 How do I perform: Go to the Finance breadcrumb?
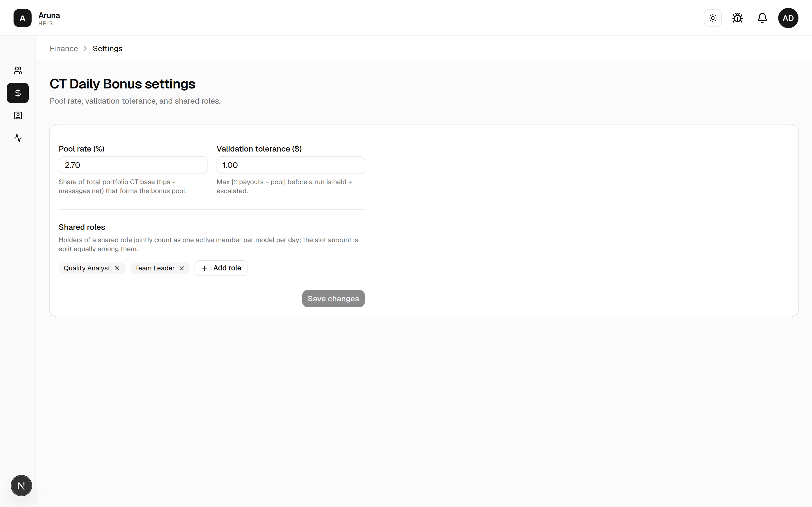[x=64, y=49]
